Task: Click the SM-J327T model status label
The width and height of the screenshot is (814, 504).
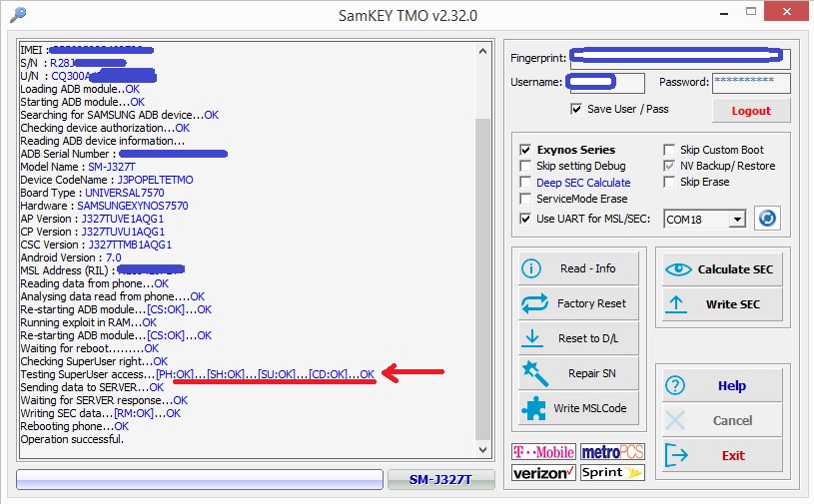Action: click(440, 480)
